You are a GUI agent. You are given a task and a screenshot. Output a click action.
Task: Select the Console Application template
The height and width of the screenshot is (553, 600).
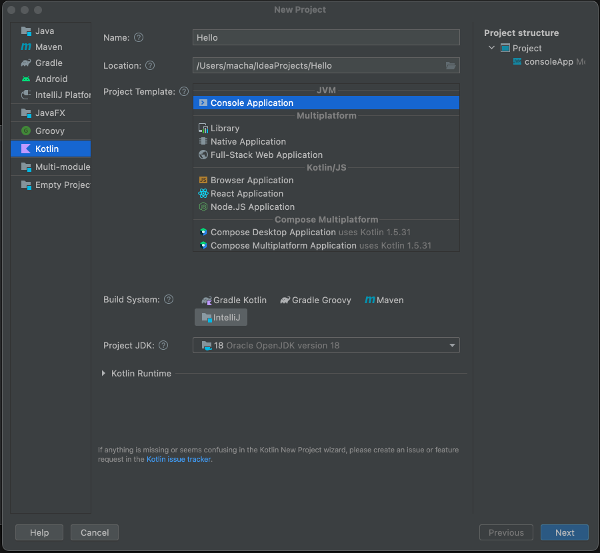[x=326, y=103]
